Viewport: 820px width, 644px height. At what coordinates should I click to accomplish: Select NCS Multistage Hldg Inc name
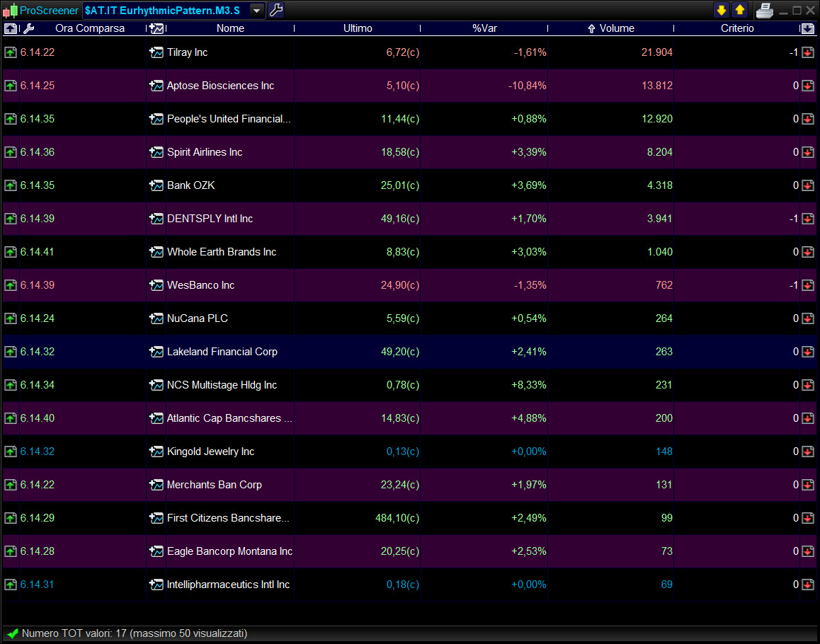pyautogui.click(x=222, y=385)
